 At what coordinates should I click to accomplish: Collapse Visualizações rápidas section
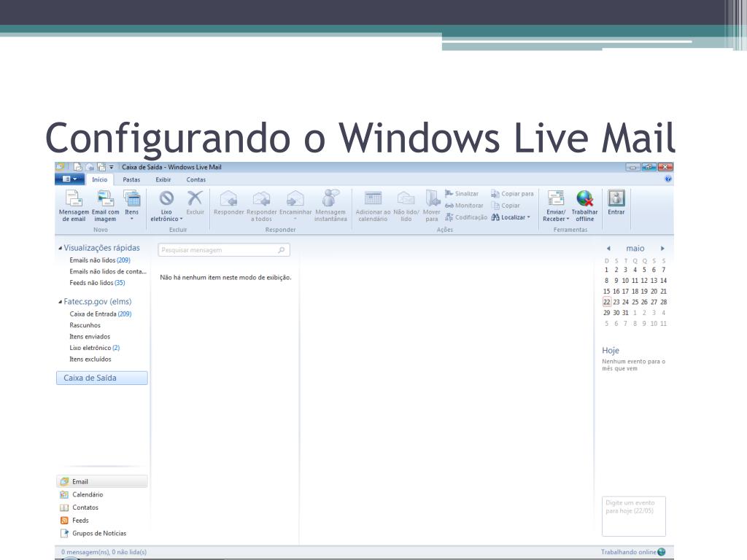[60, 248]
